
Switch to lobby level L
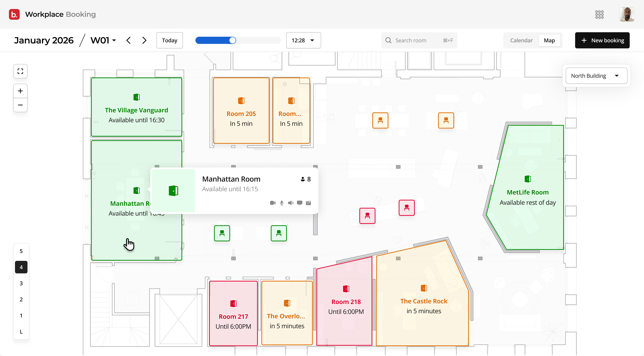click(x=21, y=332)
